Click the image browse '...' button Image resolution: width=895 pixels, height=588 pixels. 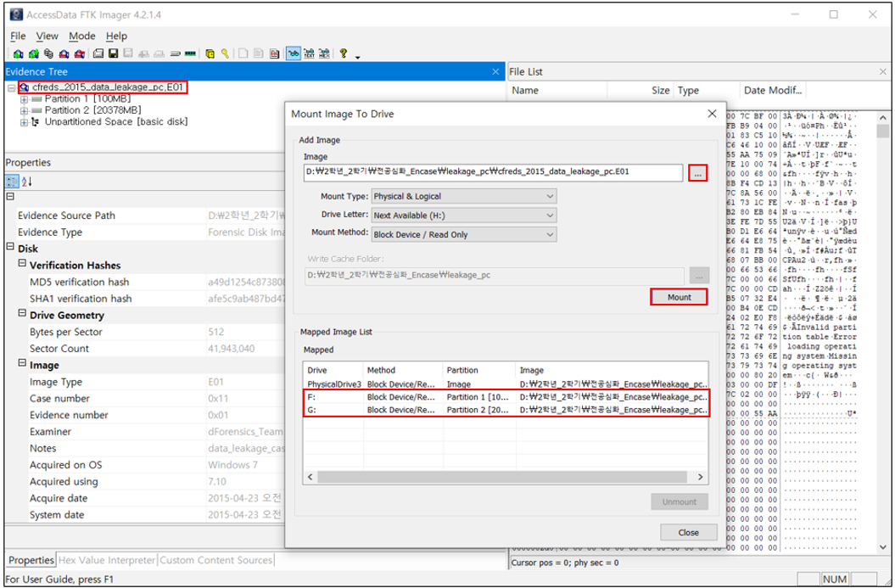click(697, 173)
